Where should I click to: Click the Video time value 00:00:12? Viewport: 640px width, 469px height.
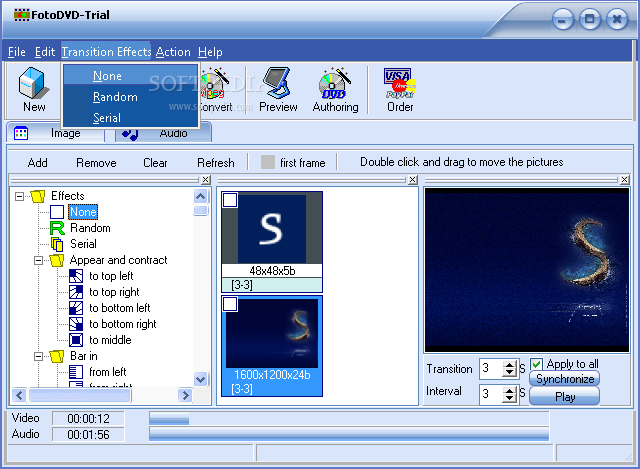[x=88, y=418]
